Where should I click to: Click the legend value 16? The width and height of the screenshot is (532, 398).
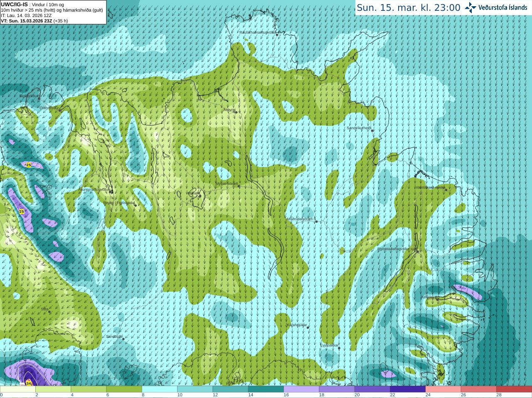tap(286, 395)
